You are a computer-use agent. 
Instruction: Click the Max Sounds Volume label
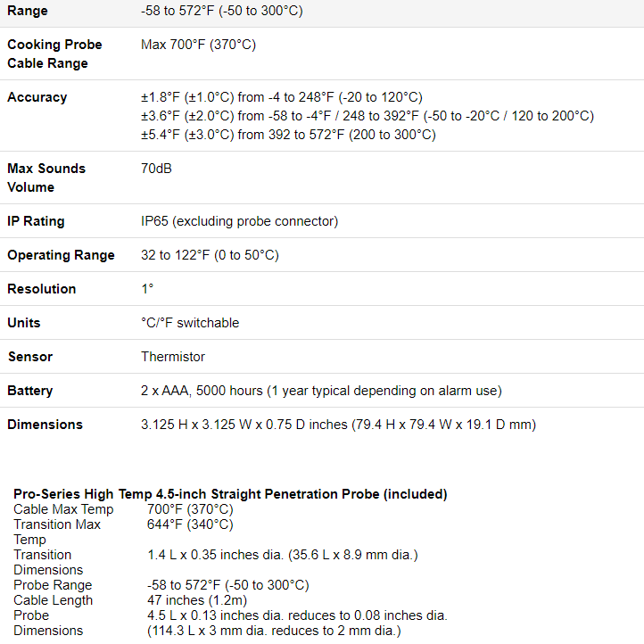pyautogui.click(x=46, y=178)
